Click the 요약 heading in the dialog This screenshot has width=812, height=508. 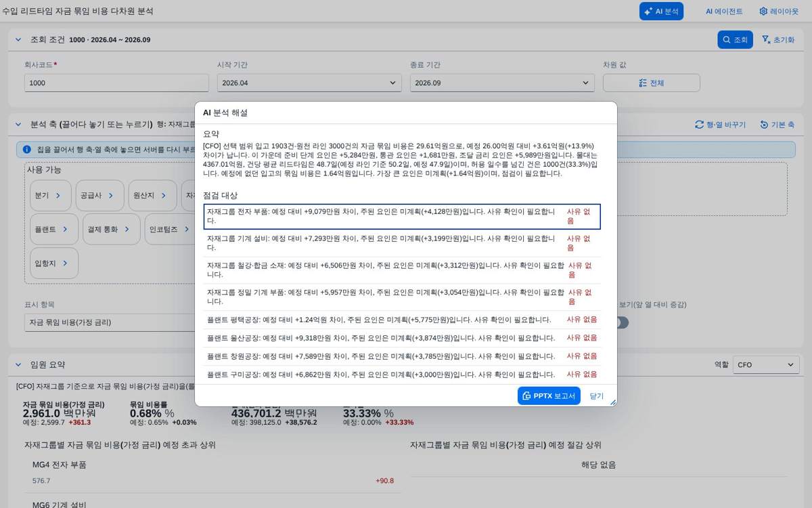(x=211, y=134)
